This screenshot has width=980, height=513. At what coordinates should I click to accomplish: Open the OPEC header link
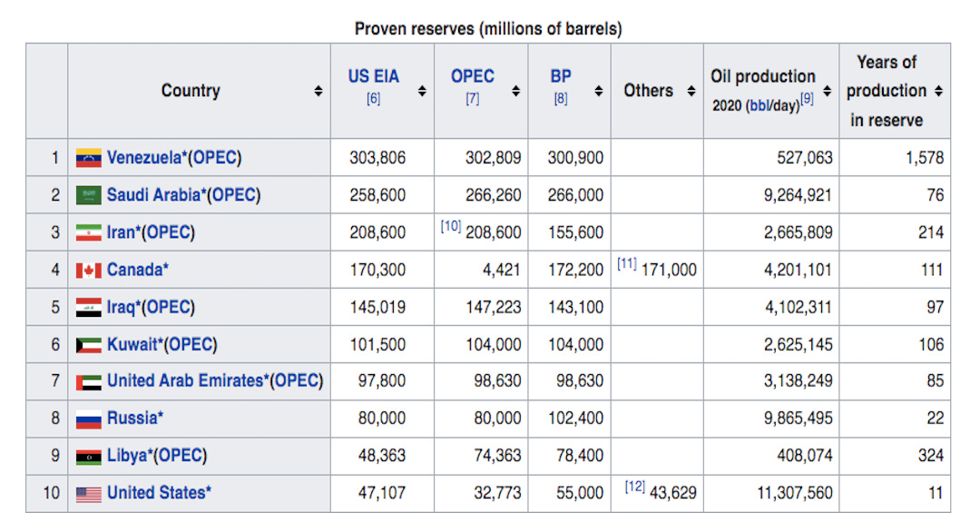pyautogui.click(x=473, y=76)
